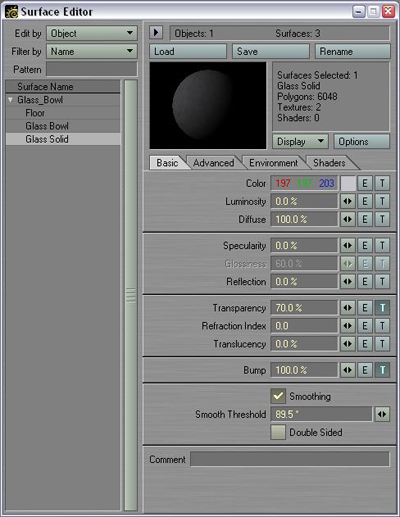This screenshot has height=517, width=400.
Task: Click the color swatch beside RGB values
Action: pyautogui.click(x=348, y=183)
